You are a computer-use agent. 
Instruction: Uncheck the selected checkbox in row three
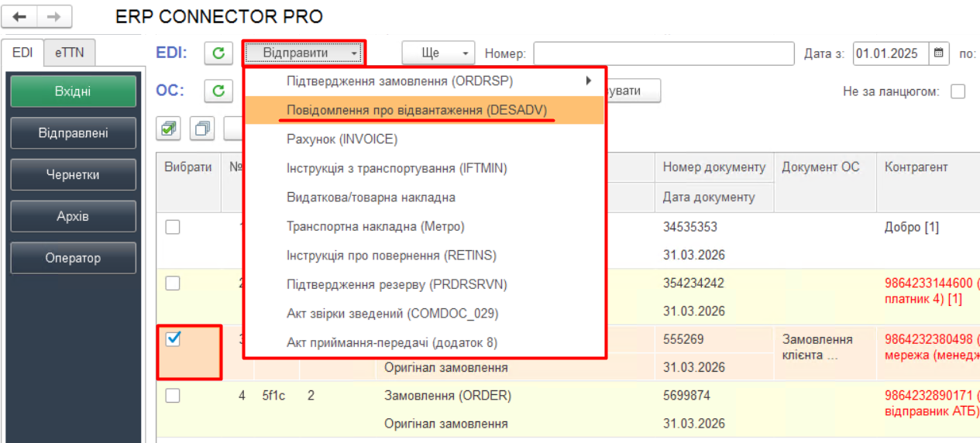[x=174, y=339]
